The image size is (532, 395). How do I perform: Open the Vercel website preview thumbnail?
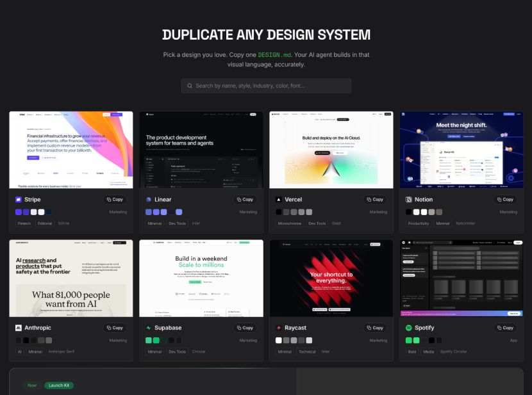(x=331, y=150)
